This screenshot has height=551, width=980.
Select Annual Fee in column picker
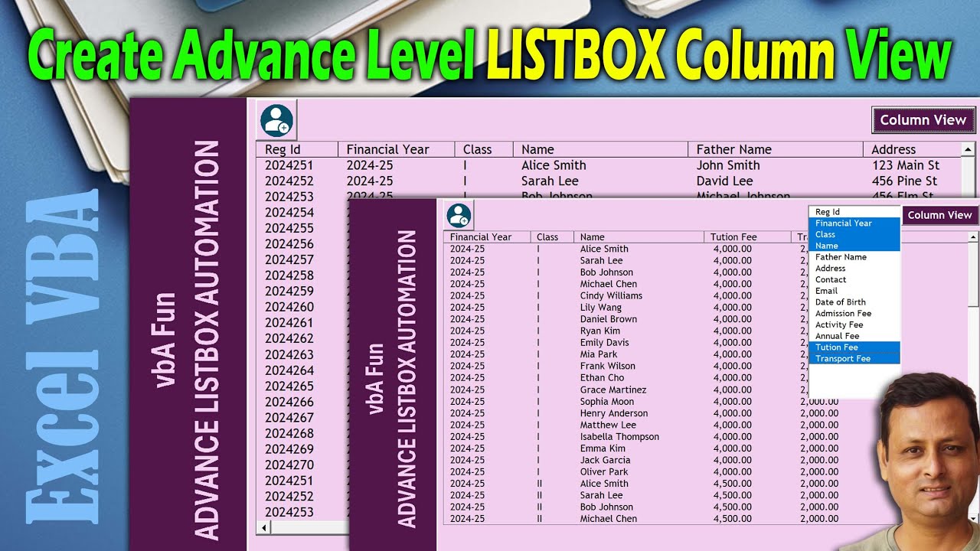coord(854,336)
